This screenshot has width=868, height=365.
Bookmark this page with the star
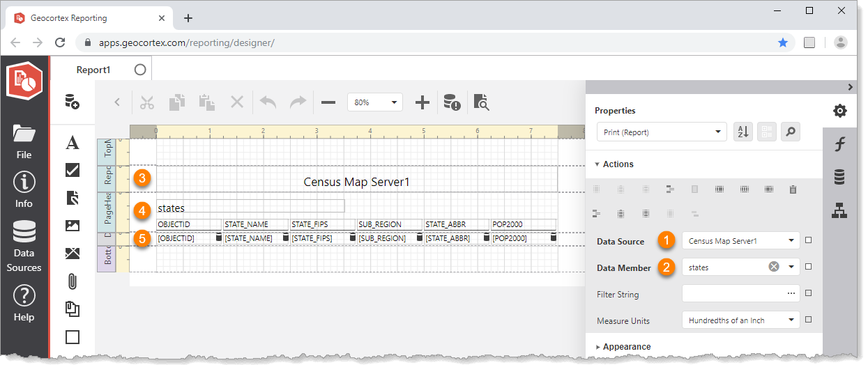(783, 42)
